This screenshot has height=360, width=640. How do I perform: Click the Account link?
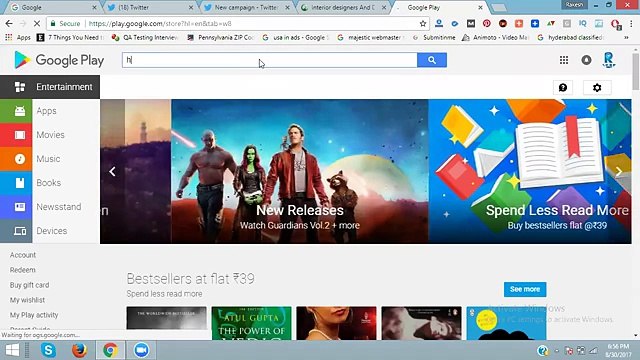pos(23,255)
